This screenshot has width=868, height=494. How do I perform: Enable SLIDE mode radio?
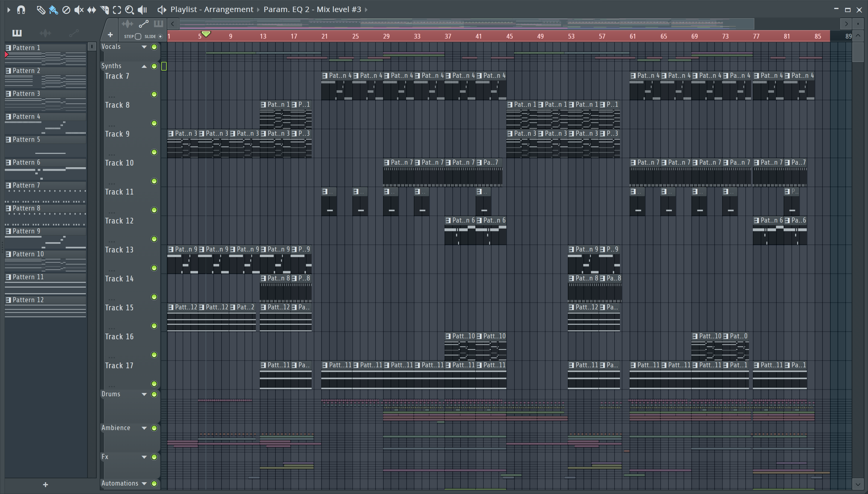(x=160, y=36)
